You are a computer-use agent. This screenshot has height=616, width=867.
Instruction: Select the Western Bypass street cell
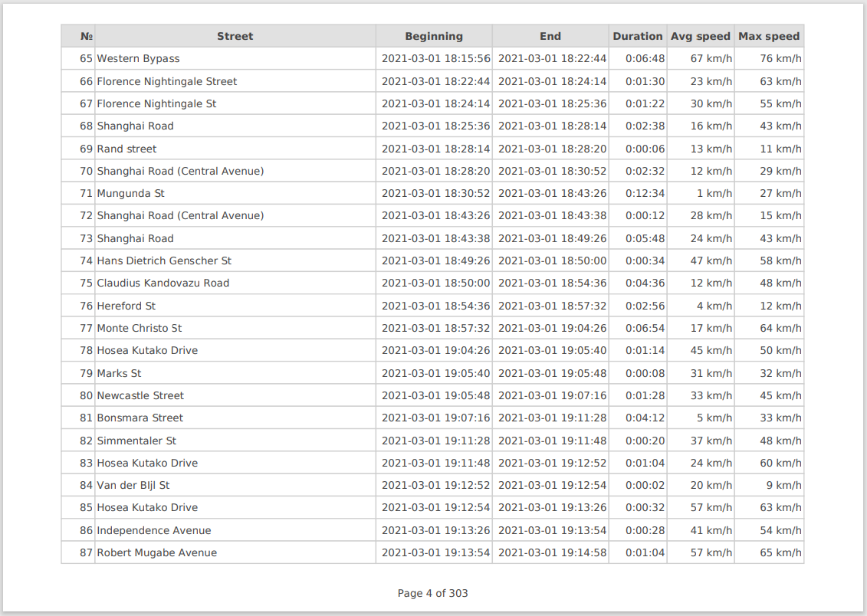pyautogui.click(x=139, y=59)
